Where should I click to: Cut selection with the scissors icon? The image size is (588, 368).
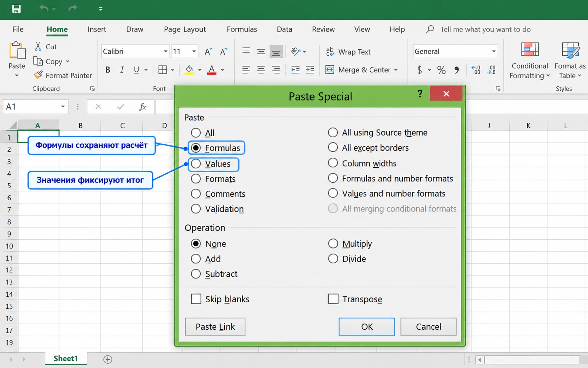pos(38,47)
